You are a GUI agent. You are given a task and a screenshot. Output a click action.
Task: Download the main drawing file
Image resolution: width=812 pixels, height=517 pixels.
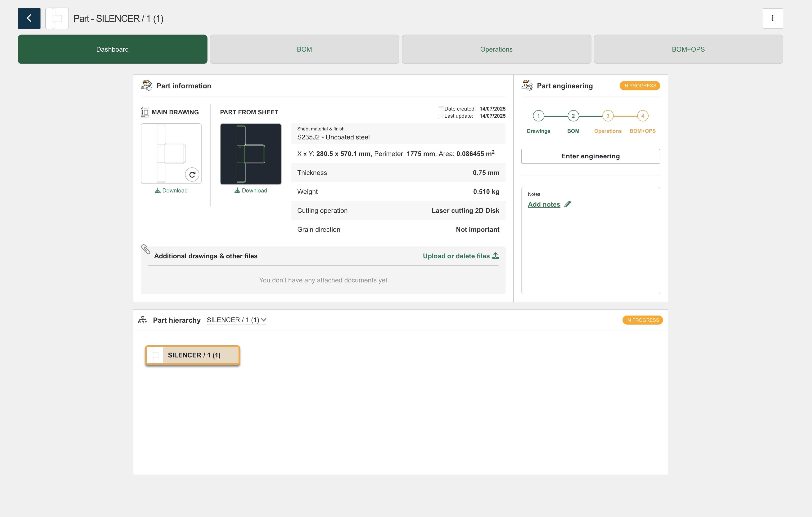pyautogui.click(x=171, y=190)
